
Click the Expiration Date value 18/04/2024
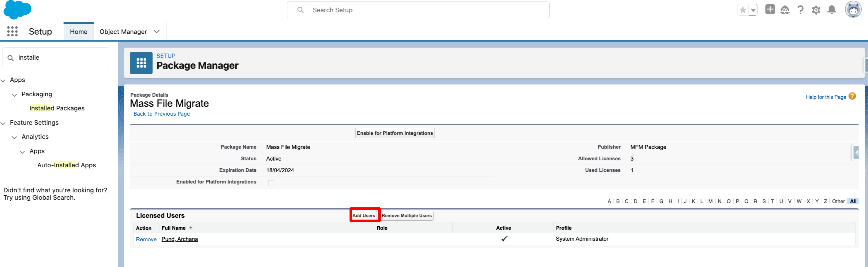tap(280, 170)
